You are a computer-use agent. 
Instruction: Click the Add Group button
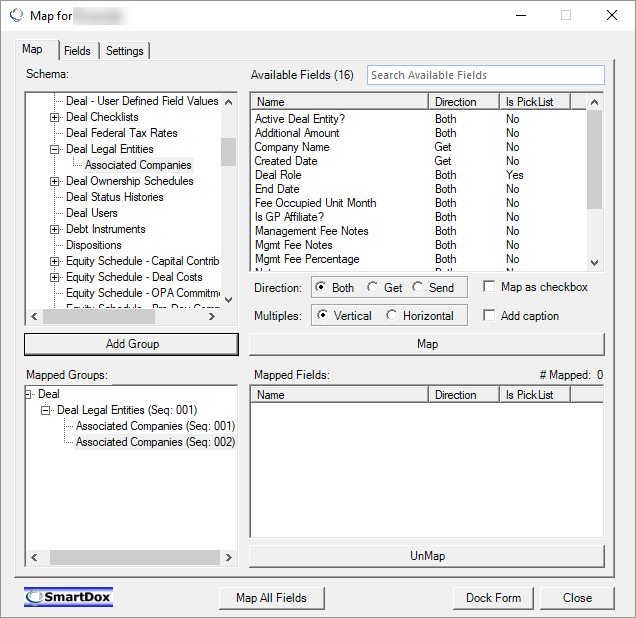coord(131,344)
